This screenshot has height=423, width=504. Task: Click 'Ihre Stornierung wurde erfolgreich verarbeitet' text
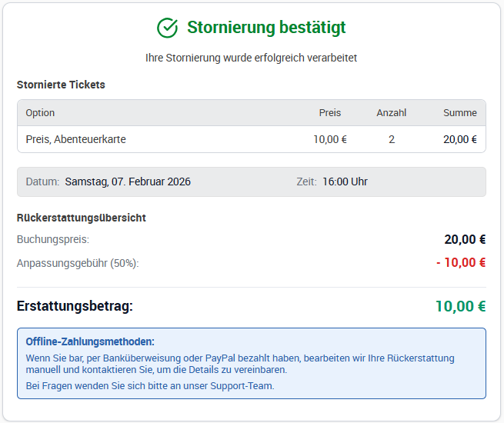point(251,58)
